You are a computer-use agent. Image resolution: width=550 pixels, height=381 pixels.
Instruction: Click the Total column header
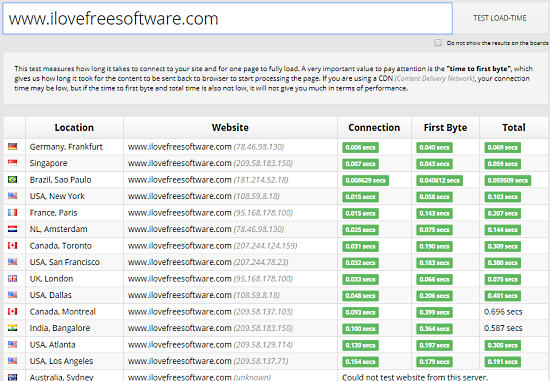pos(514,127)
